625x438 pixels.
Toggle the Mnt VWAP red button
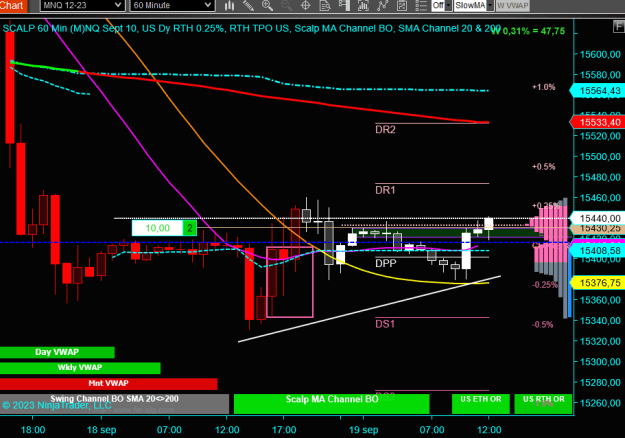click(x=108, y=383)
